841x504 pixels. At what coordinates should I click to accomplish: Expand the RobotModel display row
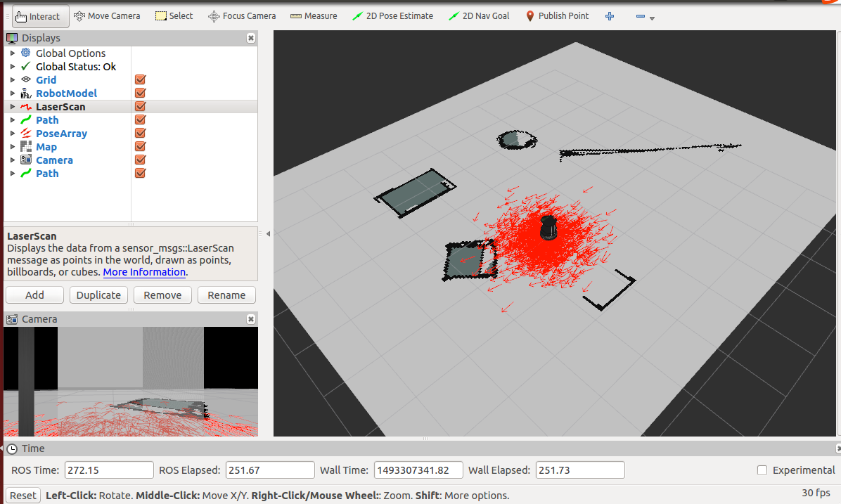13,93
